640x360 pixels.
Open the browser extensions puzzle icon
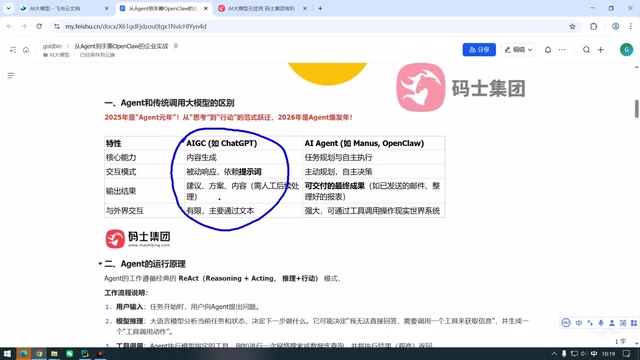coord(593,26)
